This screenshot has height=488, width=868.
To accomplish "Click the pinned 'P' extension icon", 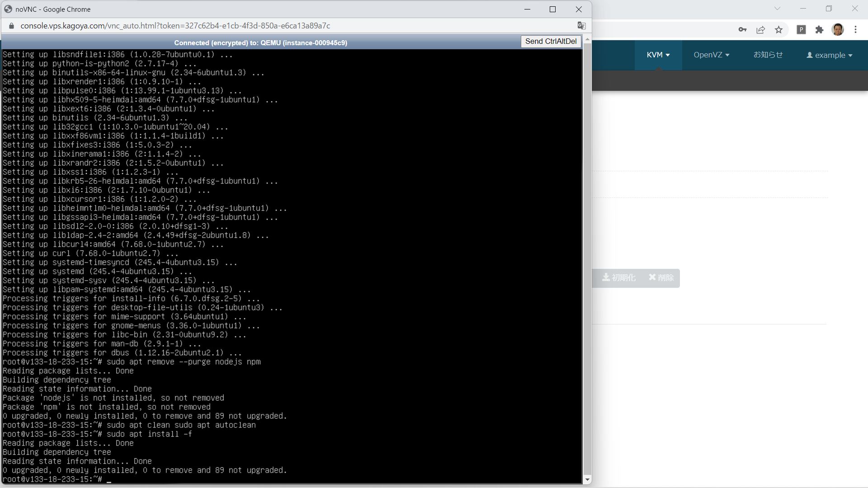I will click(x=802, y=29).
